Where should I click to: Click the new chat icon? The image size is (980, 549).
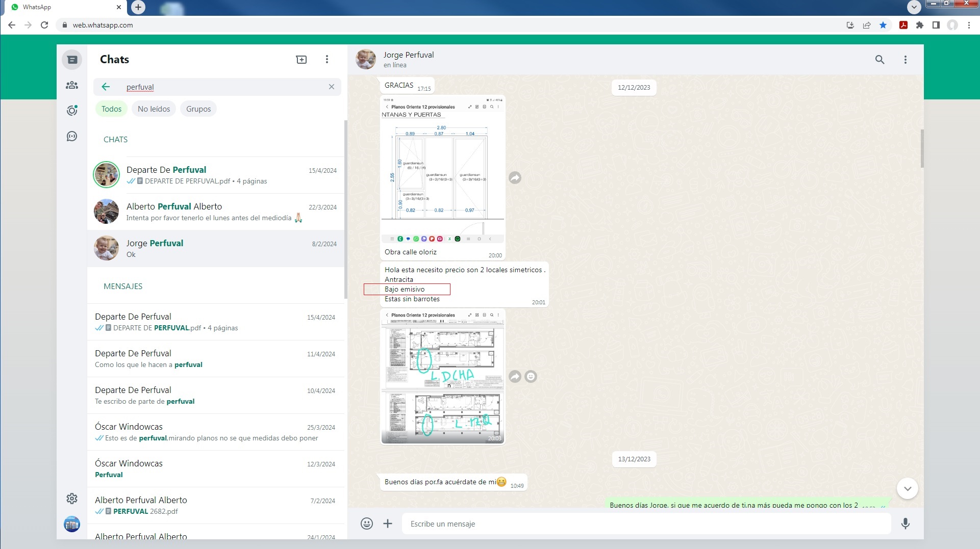(x=301, y=60)
